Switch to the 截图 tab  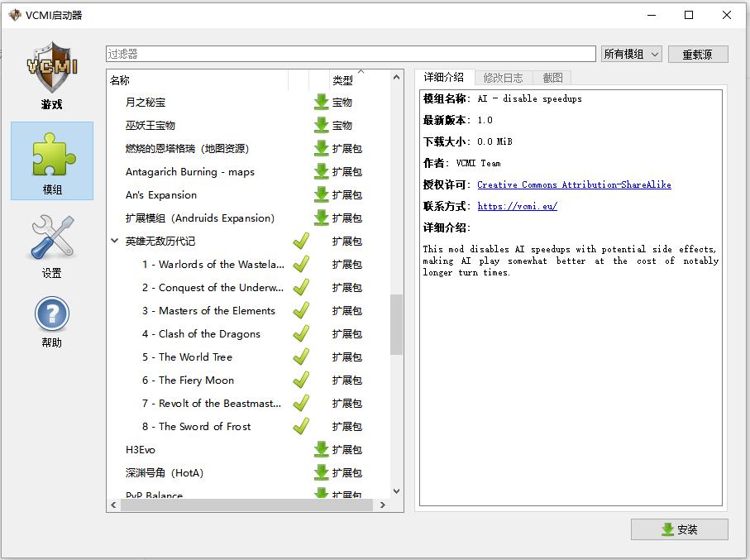click(x=552, y=78)
